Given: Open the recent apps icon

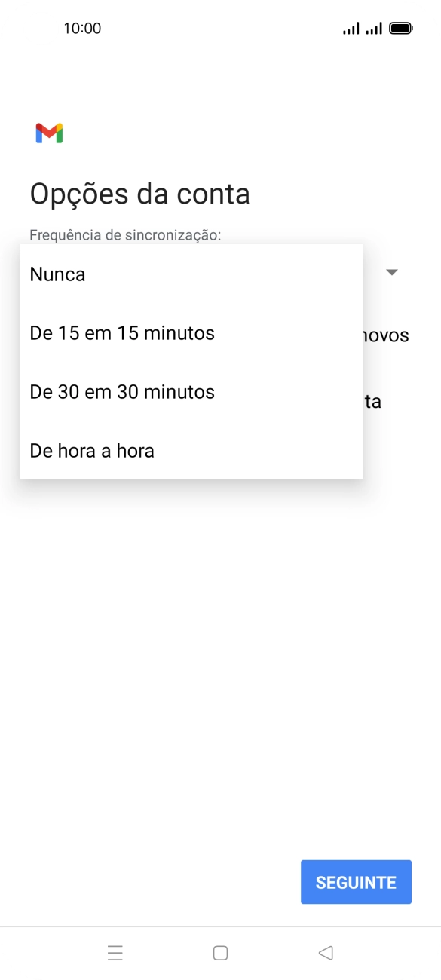Looking at the screenshot, I should click(115, 952).
